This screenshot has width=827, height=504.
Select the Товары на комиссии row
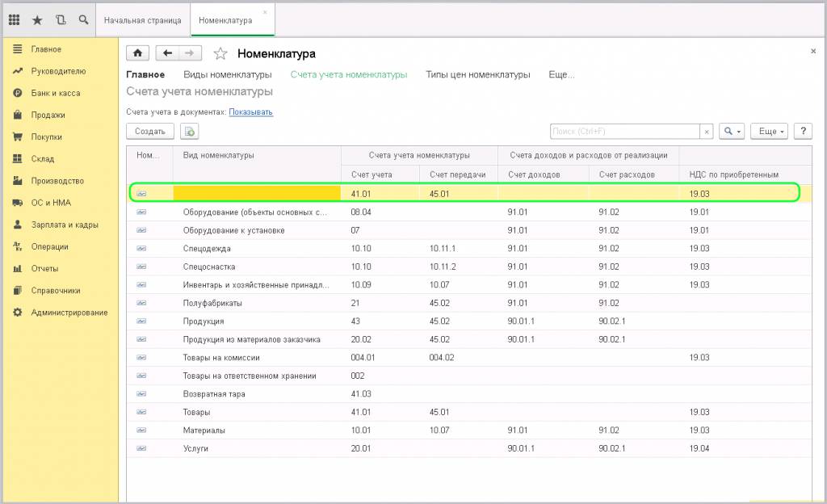click(469, 358)
